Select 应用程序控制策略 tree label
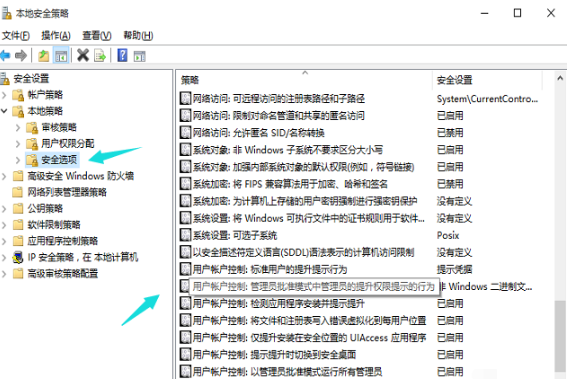The height and width of the screenshot is (383, 571). coord(63,241)
